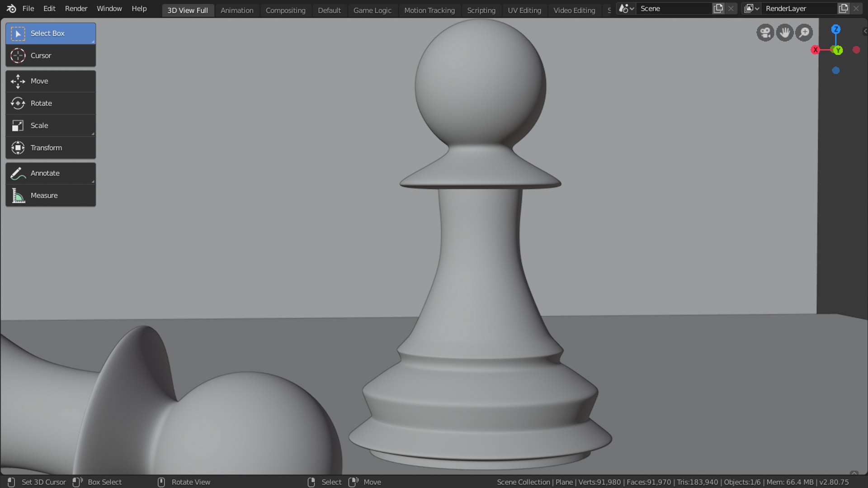Click the Verts:91,980 status bar text

coord(599,482)
